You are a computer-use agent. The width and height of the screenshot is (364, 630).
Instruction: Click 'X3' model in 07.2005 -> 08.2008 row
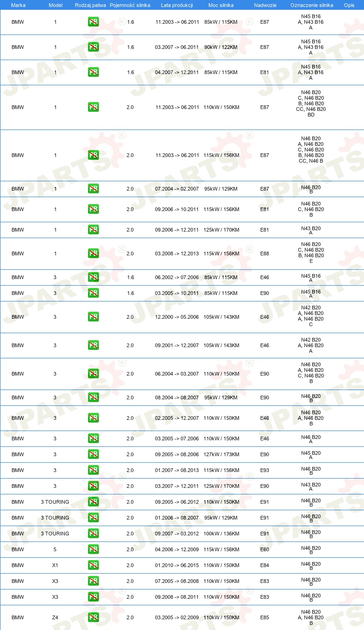pyautogui.click(x=55, y=581)
